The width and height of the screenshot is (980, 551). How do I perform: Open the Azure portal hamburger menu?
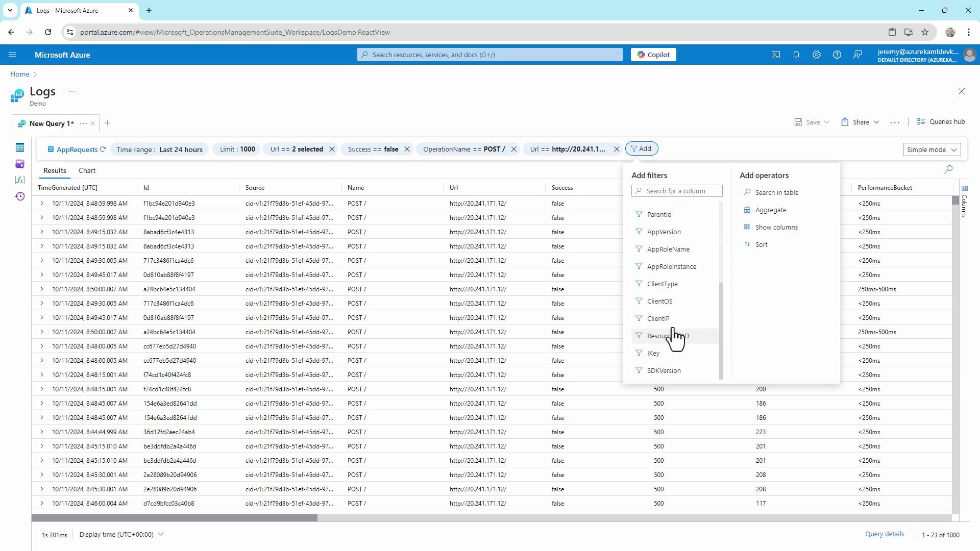click(12, 55)
